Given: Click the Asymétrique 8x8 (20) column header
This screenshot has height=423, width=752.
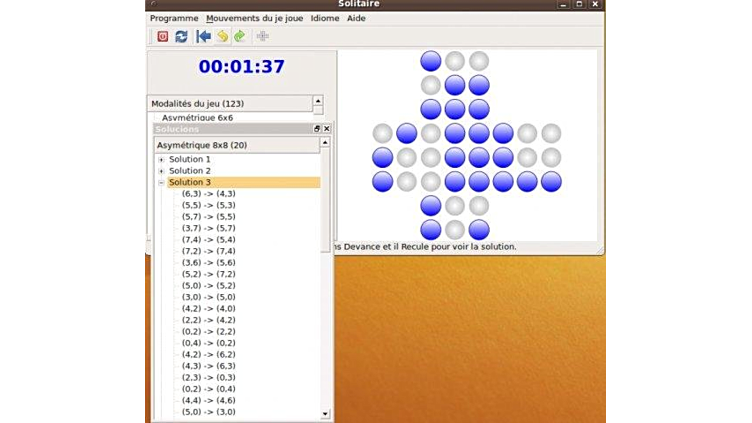Looking at the screenshot, I should point(202,145).
